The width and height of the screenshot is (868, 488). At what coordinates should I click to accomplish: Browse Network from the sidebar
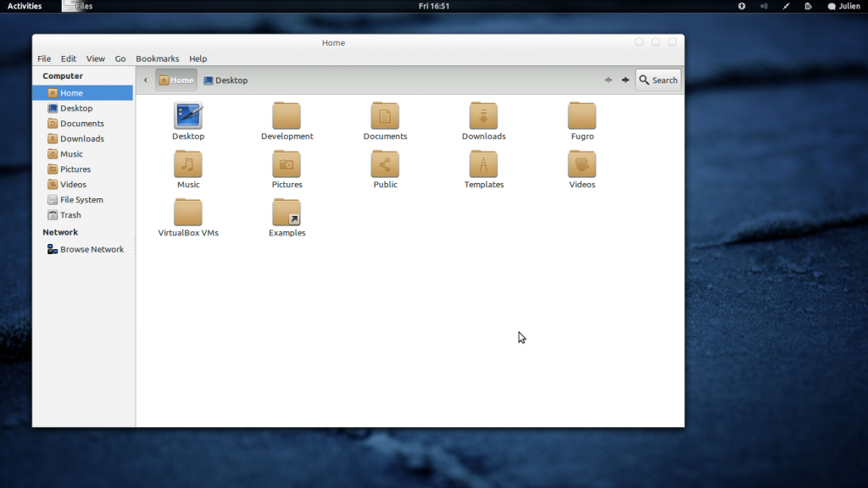pos(92,250)
